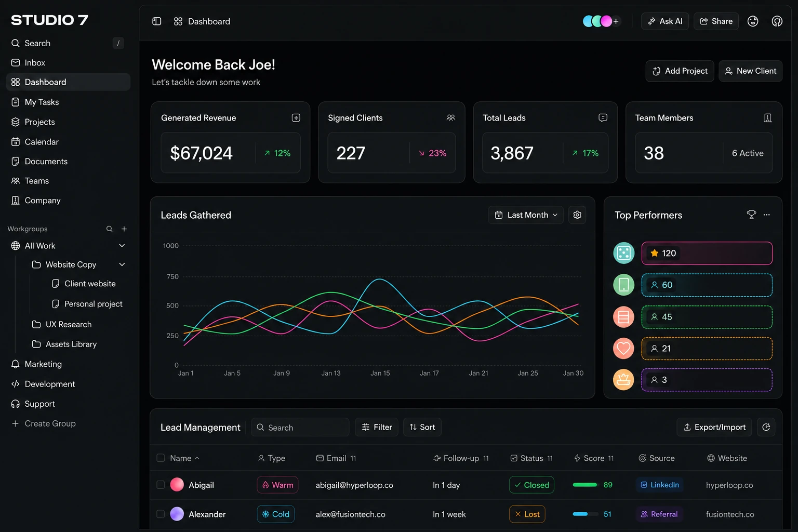
Task: Check the box for Alexander row
Action: (x=161, y=514)
